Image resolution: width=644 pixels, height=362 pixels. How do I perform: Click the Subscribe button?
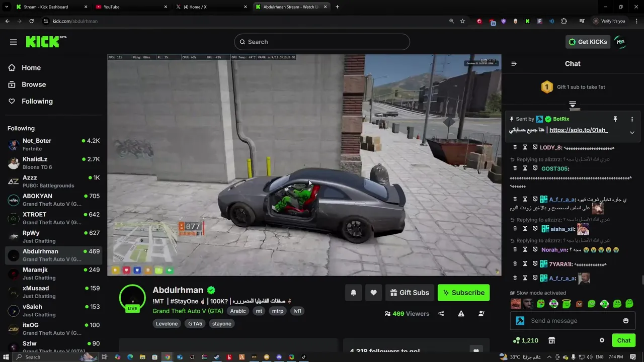[463, 293]
